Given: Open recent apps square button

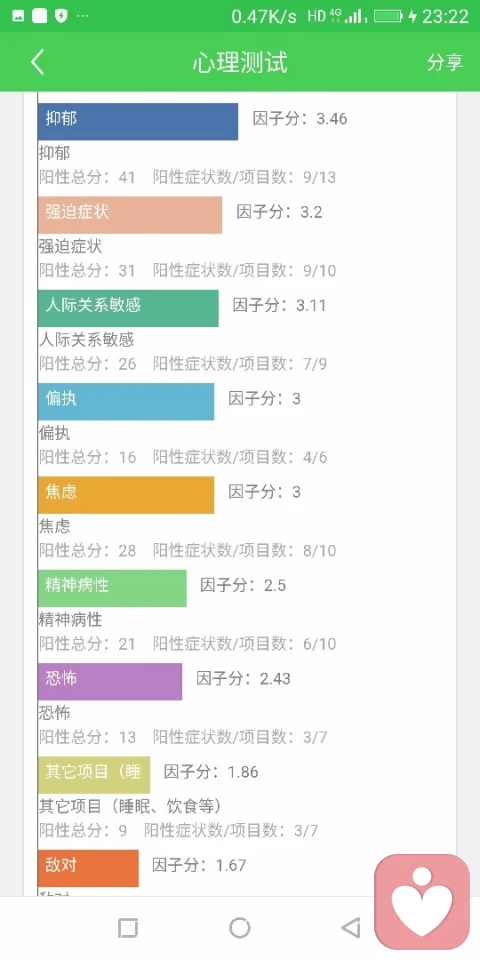Looking at the screenshot, I should click(128, 928).
